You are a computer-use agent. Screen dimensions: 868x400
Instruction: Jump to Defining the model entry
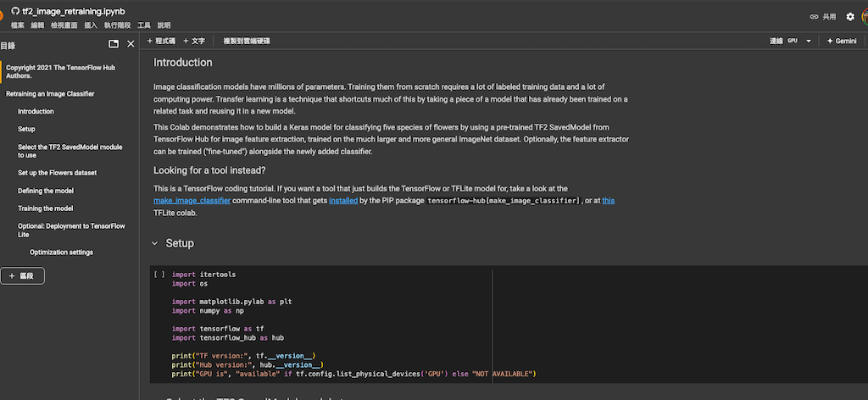tap(46, 191)
